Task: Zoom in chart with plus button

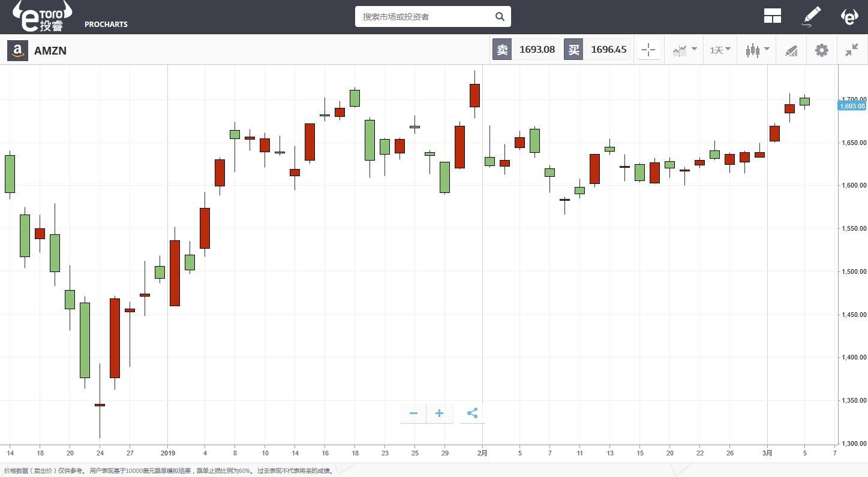Action: [x=439, y=413]
